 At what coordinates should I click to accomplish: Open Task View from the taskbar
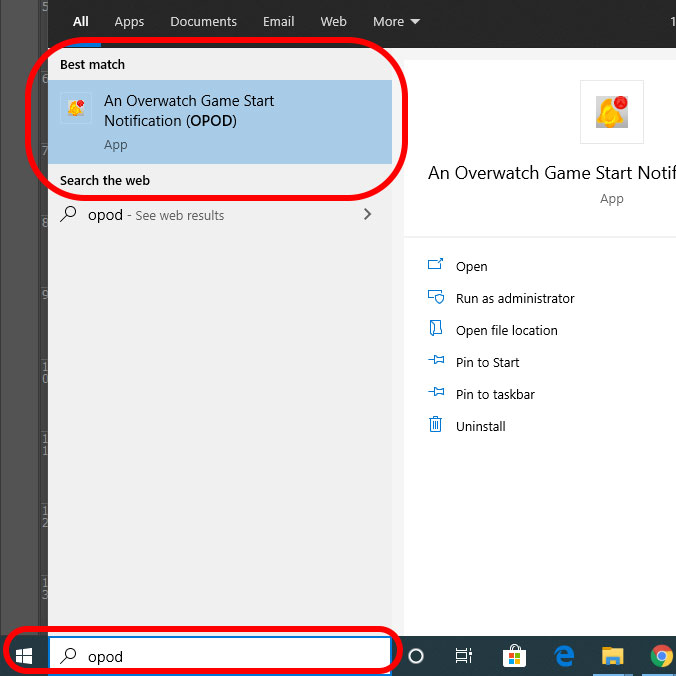click(x=464, y=656)
